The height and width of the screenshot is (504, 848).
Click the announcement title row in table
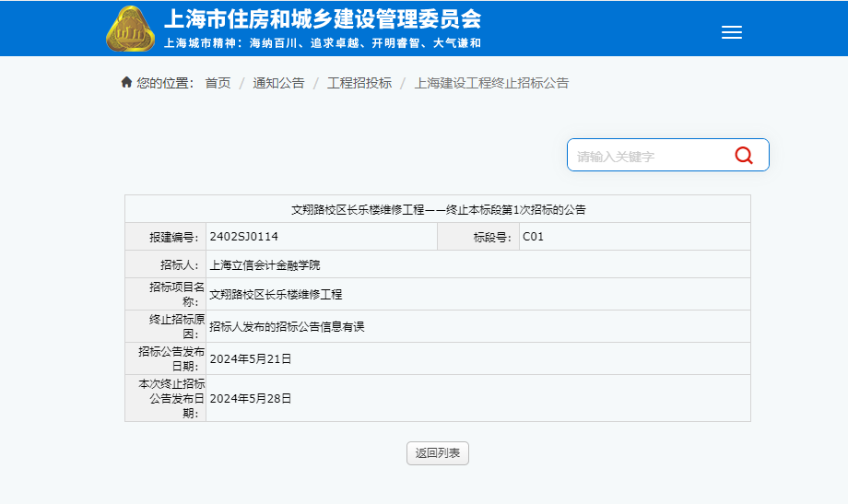438,209
